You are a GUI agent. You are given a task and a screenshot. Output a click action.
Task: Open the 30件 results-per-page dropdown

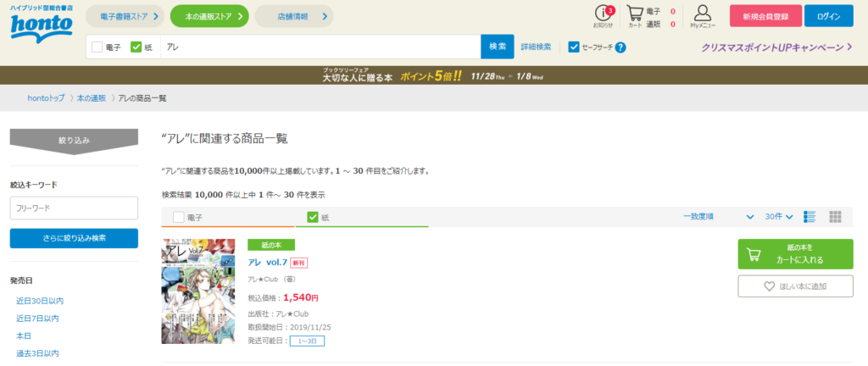pos(778,216)
